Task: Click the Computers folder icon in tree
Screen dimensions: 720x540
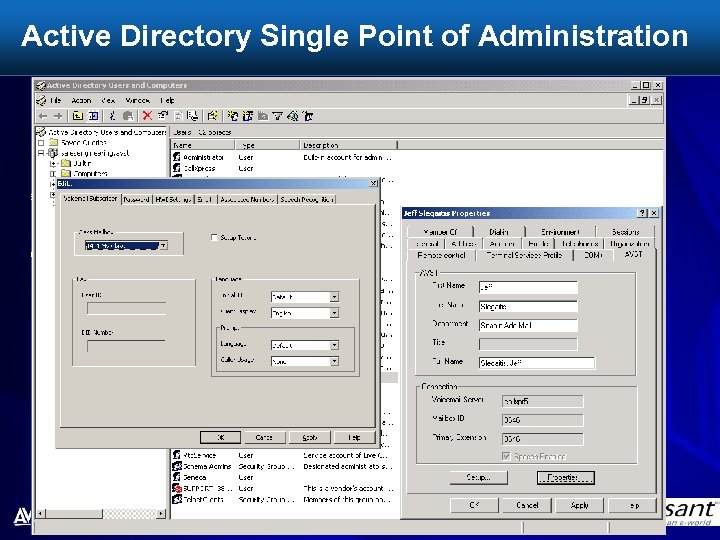Action: click(x=66, y=174)
